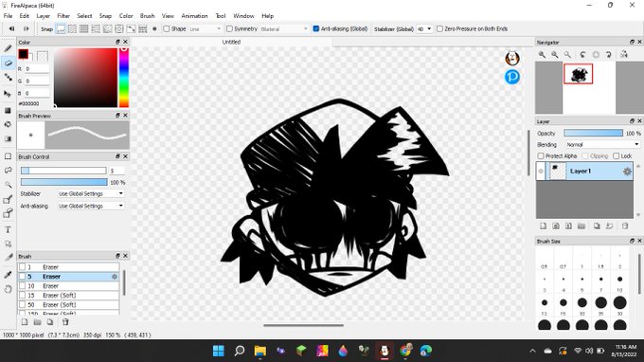This screenshot has height=362, width=644.
Task: Select the Eraser tool in the left toolbar
Action: coord(8,63)
